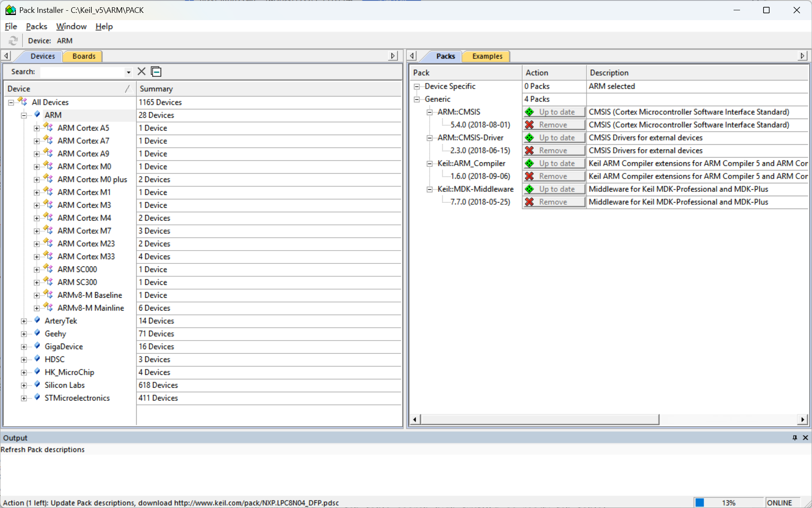Image resolution: width=812 pixels, height=508 pixels.
Task: Click the pin icon in Output panel
Action: point(795,437)
